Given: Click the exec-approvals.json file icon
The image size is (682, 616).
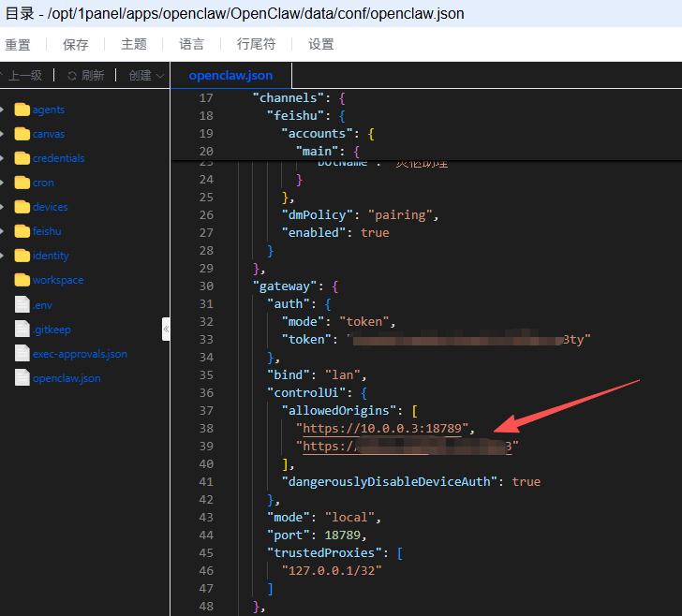Looking at the screenshot, I should click(x=22, y=353).
